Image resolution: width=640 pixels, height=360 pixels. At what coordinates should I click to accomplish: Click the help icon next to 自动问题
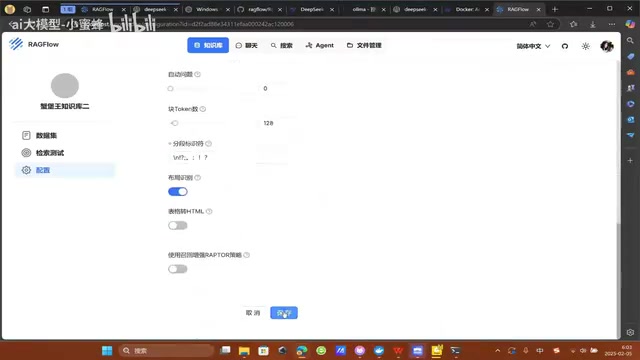[x=198, y=74]
